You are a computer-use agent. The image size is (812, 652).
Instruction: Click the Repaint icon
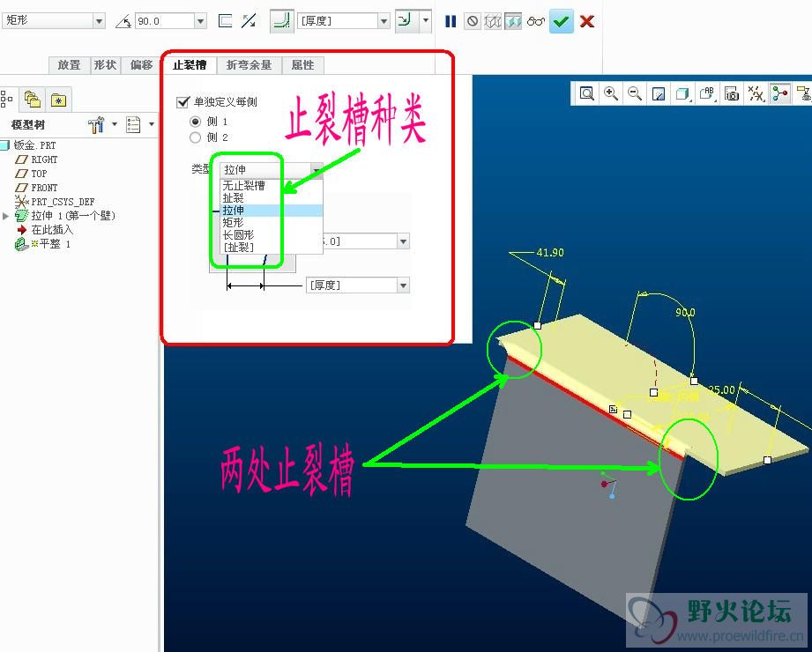pos(659,93)
